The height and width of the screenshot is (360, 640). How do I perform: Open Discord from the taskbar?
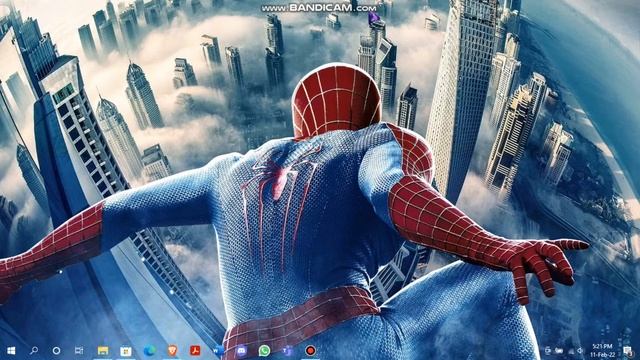click(x=241, y=351)
